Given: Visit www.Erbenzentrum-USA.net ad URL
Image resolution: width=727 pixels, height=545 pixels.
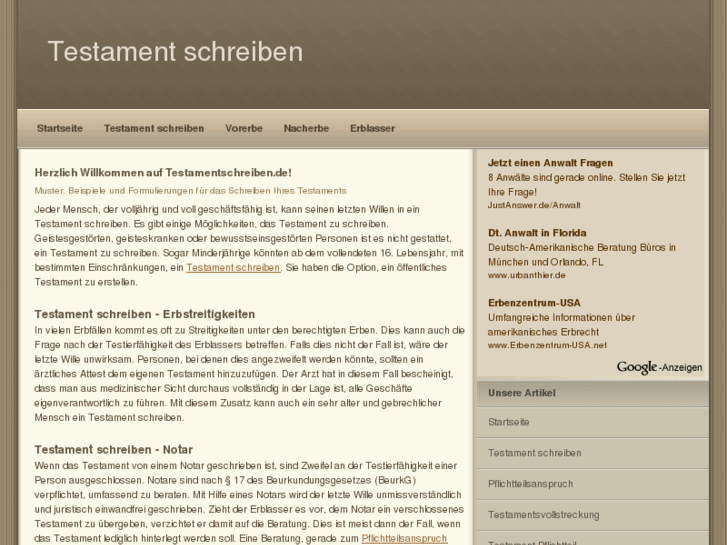Looking at the screenshot, I should pyautogui.click(x=547, y=345).
